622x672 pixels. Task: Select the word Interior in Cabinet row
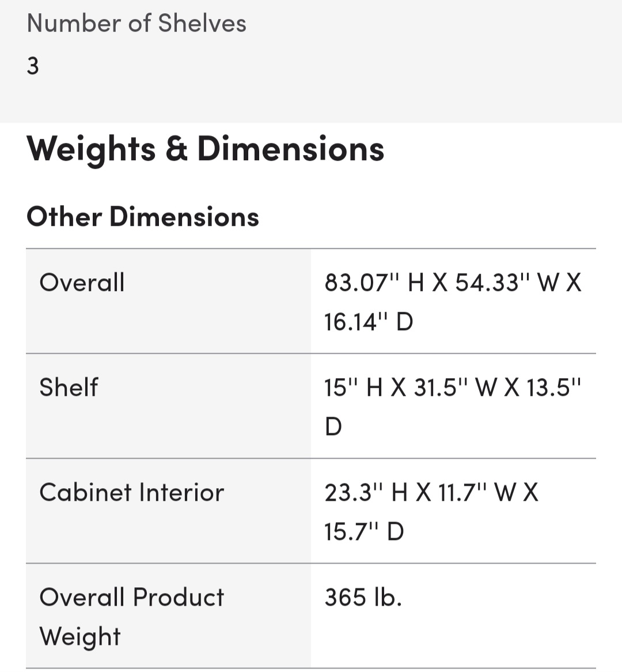click(x=181, y=492)
